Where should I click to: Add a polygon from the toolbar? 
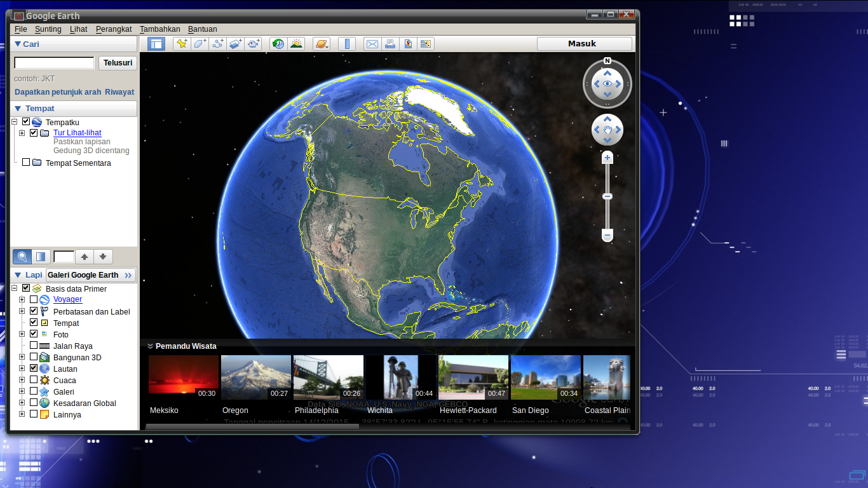(x=200, y=44)
